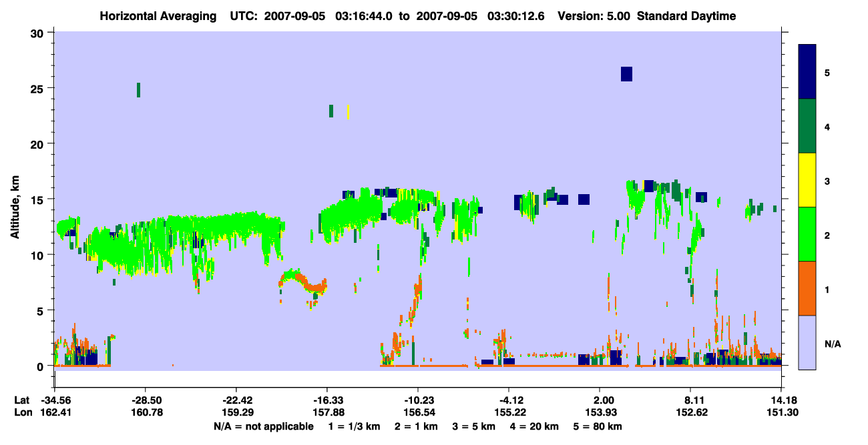868x445 pixels.
Task: Click the yellow level 3 colorbar segment
Action: [807, 180]
